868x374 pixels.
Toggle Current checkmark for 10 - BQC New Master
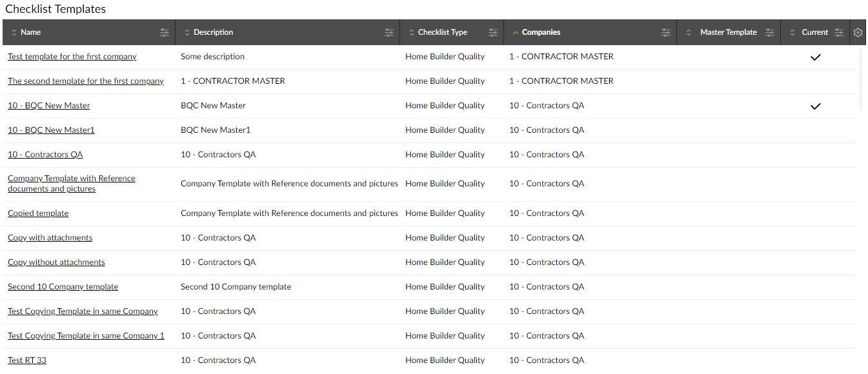pos(816,106)
